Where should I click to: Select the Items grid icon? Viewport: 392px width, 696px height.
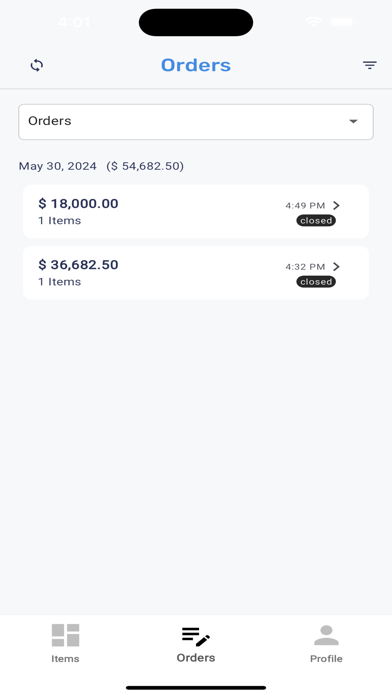65,635
